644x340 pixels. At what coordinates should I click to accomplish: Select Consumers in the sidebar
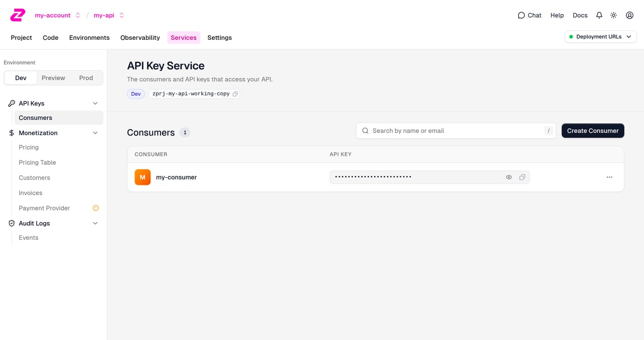58,118
